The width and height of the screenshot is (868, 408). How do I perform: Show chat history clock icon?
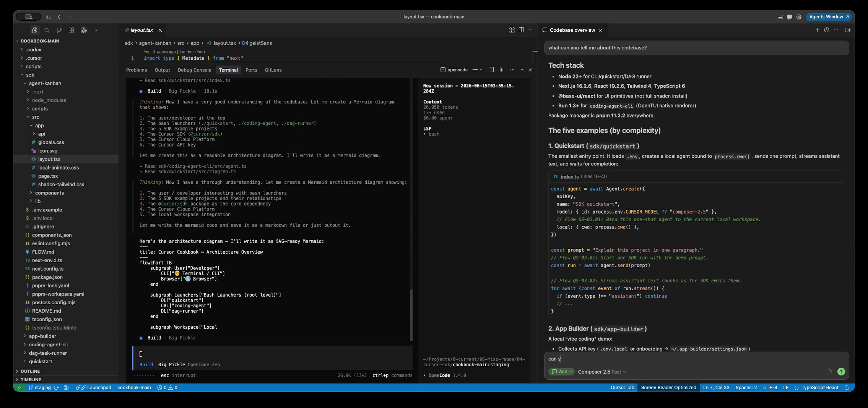(x=826, y=30)
